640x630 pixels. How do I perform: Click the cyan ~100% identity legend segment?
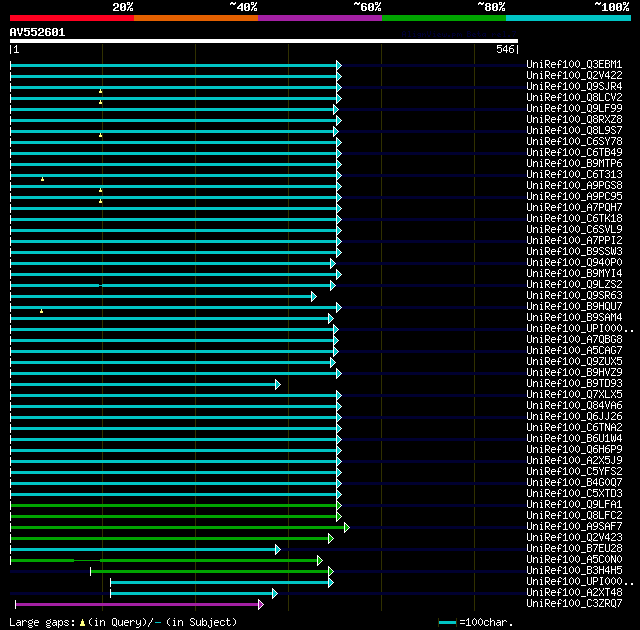coord(569,18)
